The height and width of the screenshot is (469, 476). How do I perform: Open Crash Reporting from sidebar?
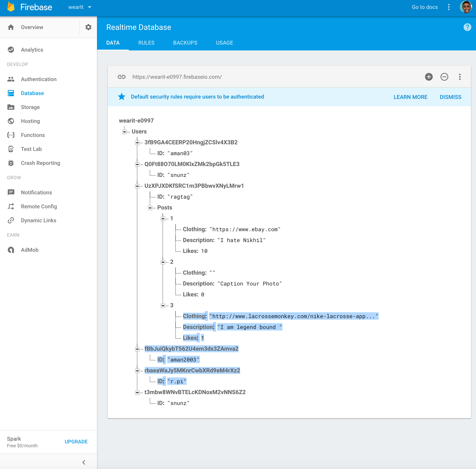click(40, 163)
